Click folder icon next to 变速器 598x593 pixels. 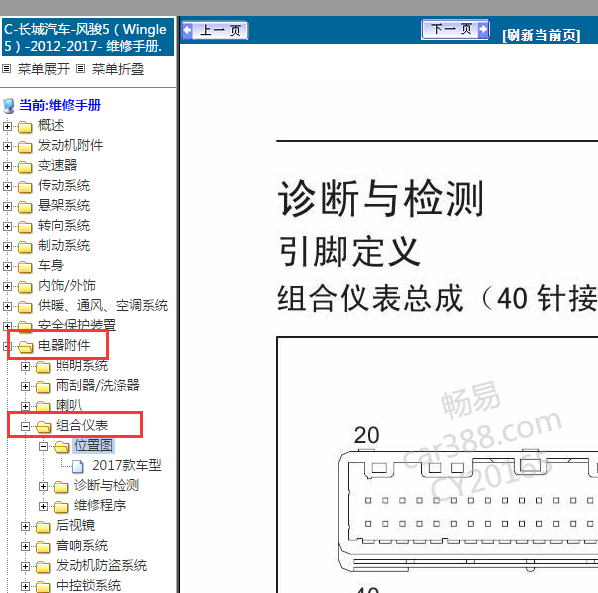point(25,167)
